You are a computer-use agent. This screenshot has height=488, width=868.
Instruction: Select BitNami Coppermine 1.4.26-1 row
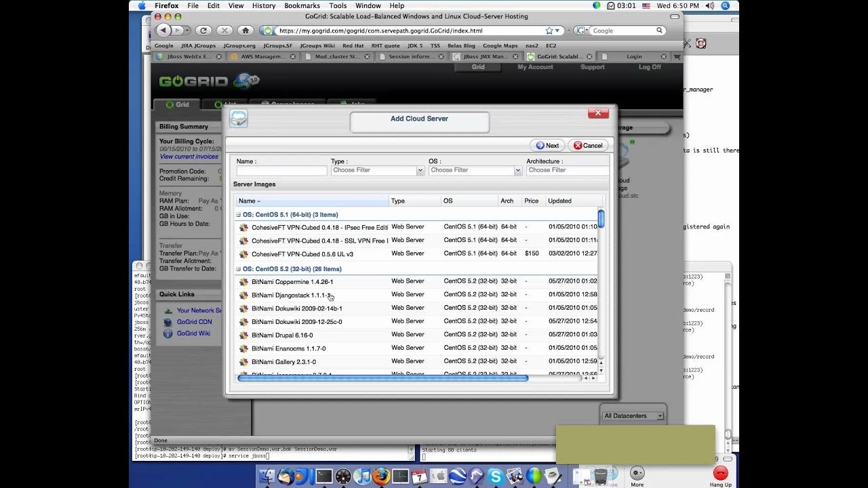pos(417,281)
